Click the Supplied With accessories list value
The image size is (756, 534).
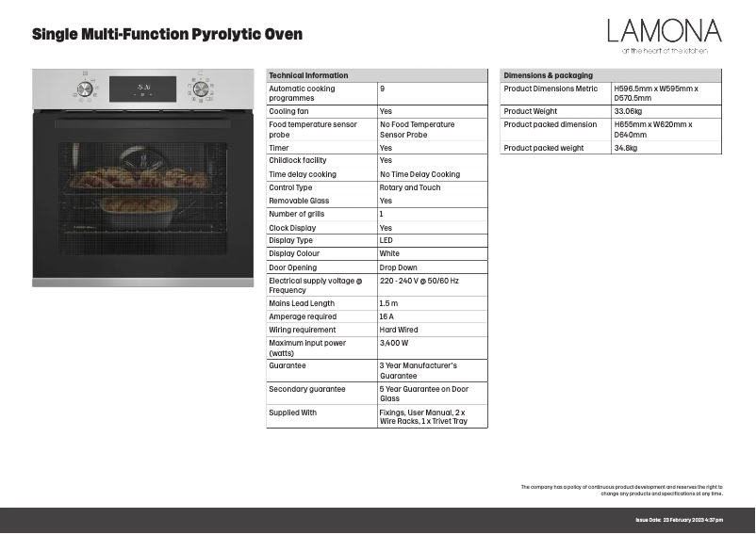click(x=423, y=417)
